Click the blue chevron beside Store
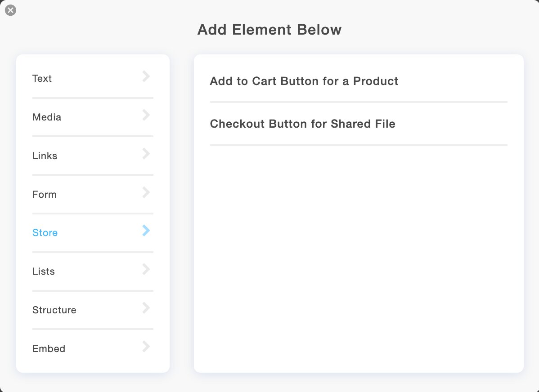The width and height of the screenshot is (539, 392). click(146, 231)
